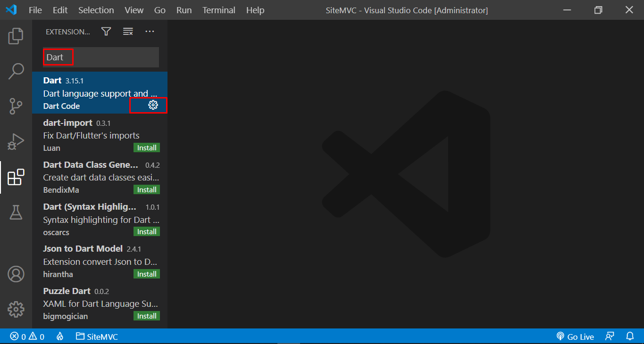Image resolution: width=644 pixels, height=344 pixels.
Task: Click the filter extensions funnel icon
Action: pyautogui.click(x=106, y=32)
